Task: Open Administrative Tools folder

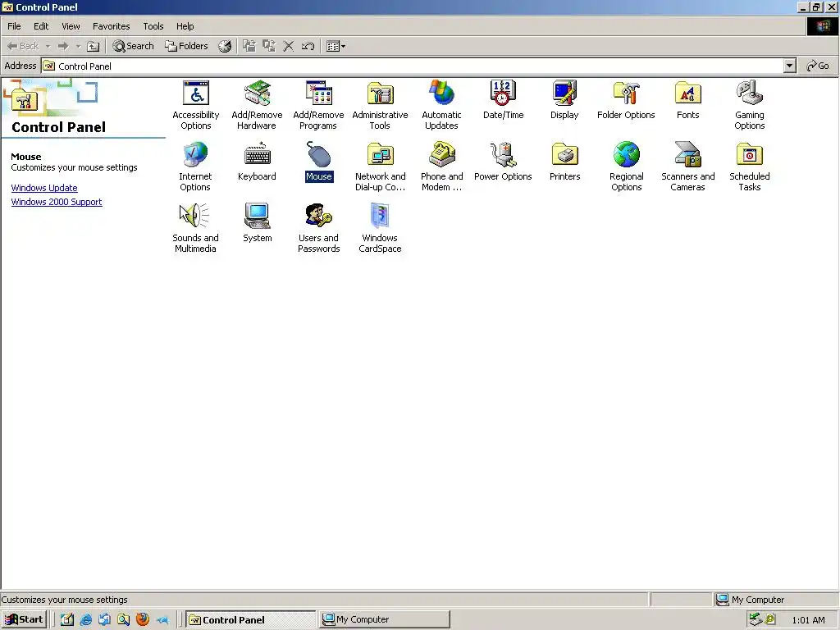Action: 381,105
